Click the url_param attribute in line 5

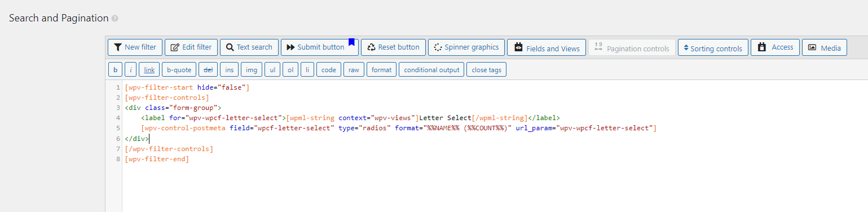[x=585, y=128]
